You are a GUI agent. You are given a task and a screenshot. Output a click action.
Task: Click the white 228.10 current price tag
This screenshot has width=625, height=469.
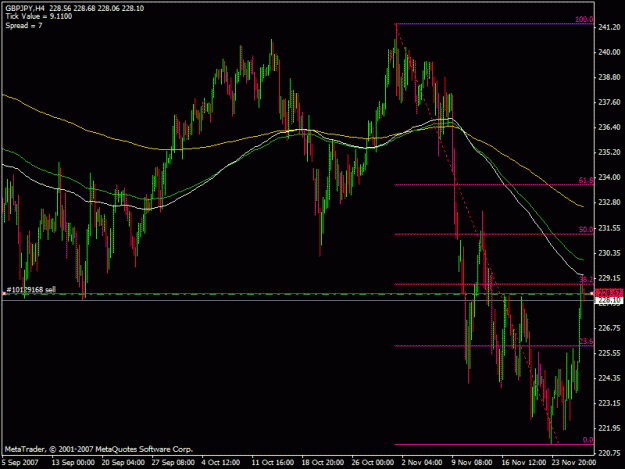pos(609,300)
